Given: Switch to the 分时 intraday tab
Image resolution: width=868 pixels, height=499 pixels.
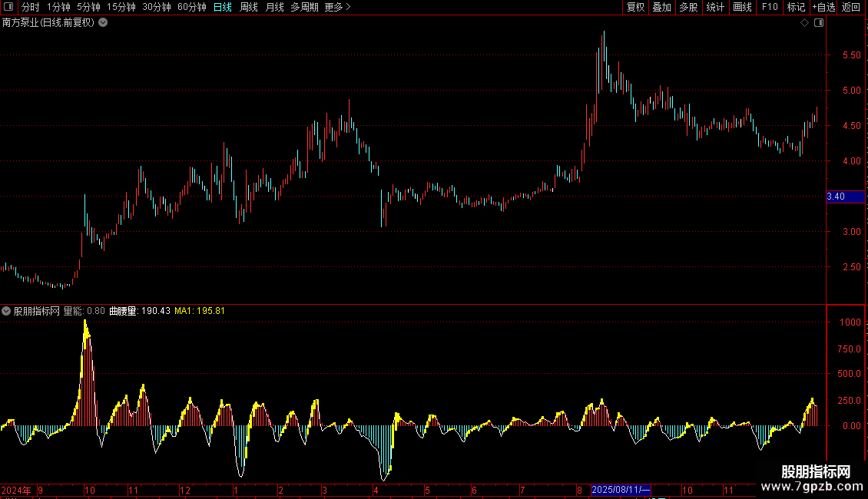Looking at the screenshot, I should pos(31,7).
